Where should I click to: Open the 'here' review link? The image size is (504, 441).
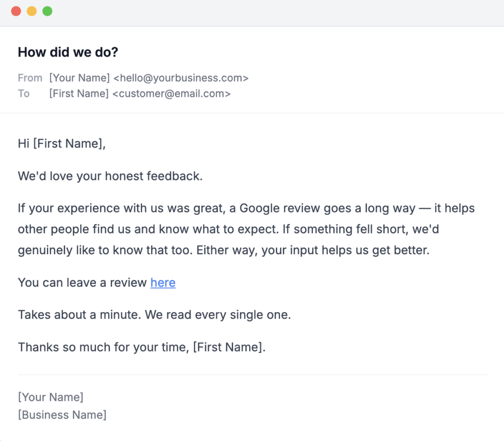coord(163,283)
